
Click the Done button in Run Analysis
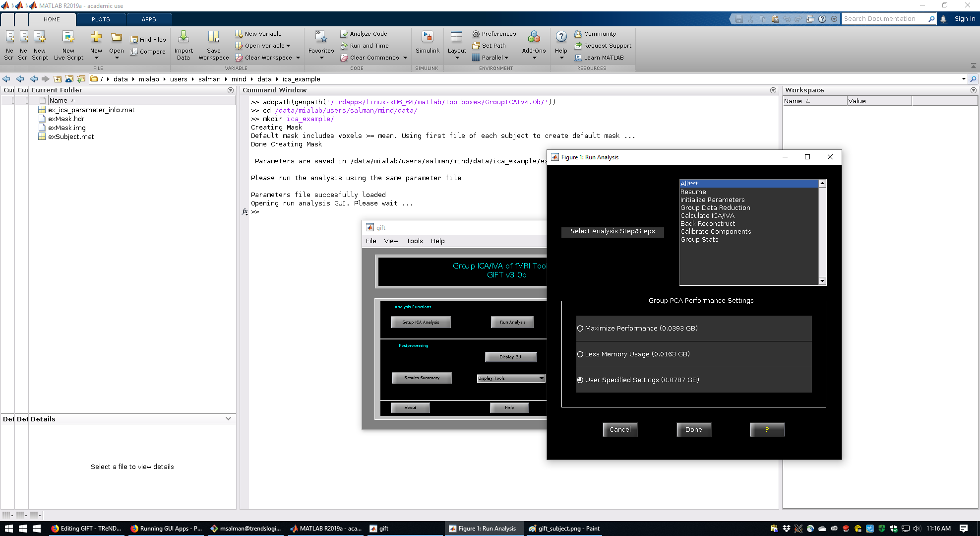point(693,430)
